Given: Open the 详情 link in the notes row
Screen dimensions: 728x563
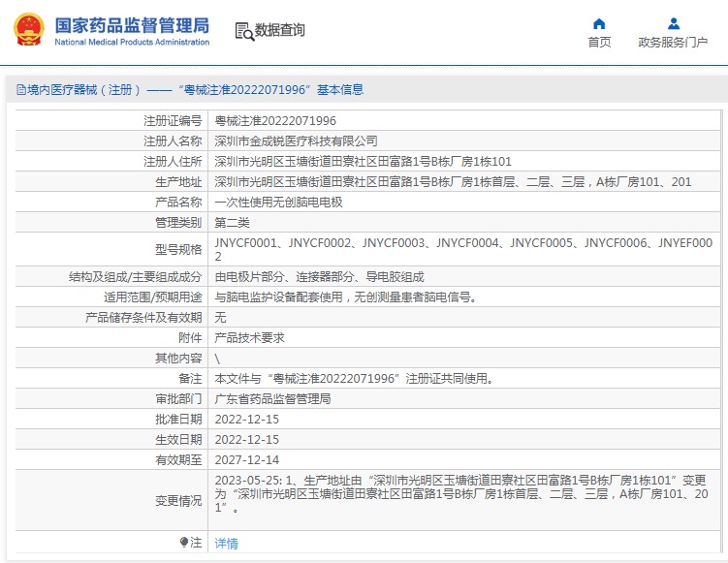Looking at the screenshot, I should pyautogui.click(x=226, y=544).
